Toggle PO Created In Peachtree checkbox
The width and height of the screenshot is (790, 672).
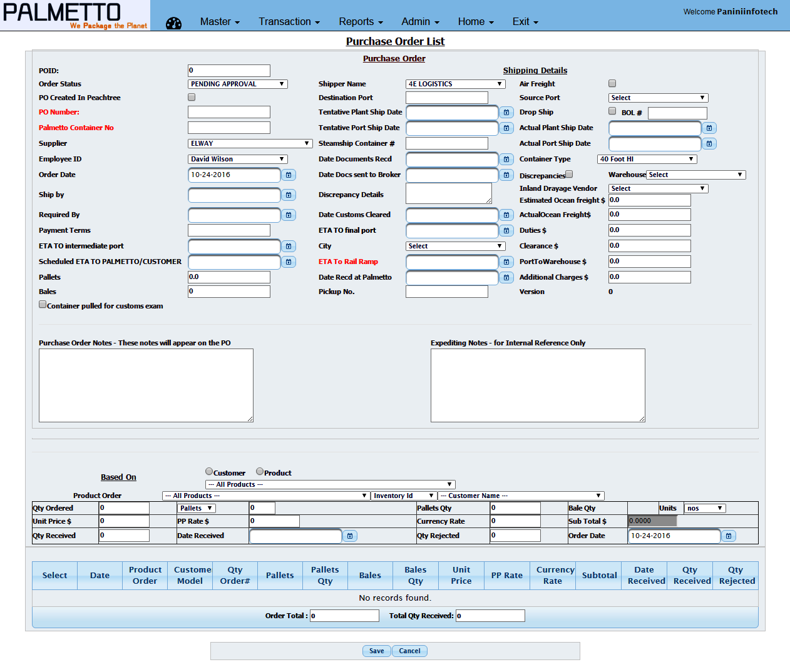pos(192,97)
